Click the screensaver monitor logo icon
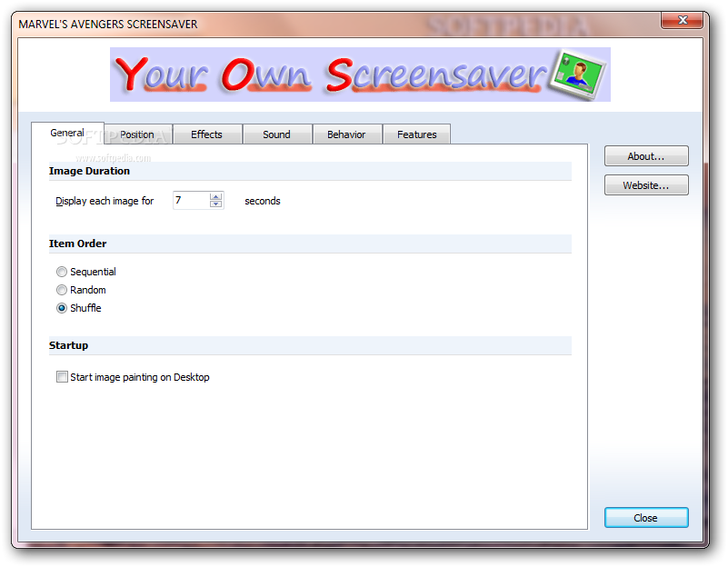Screen dimensions: 728x567 (577, 75)
